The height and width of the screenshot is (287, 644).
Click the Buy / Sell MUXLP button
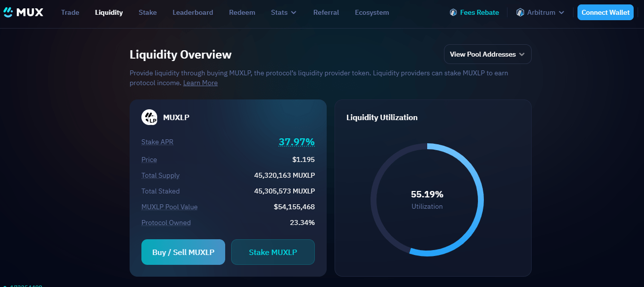(x=183, y=252)
